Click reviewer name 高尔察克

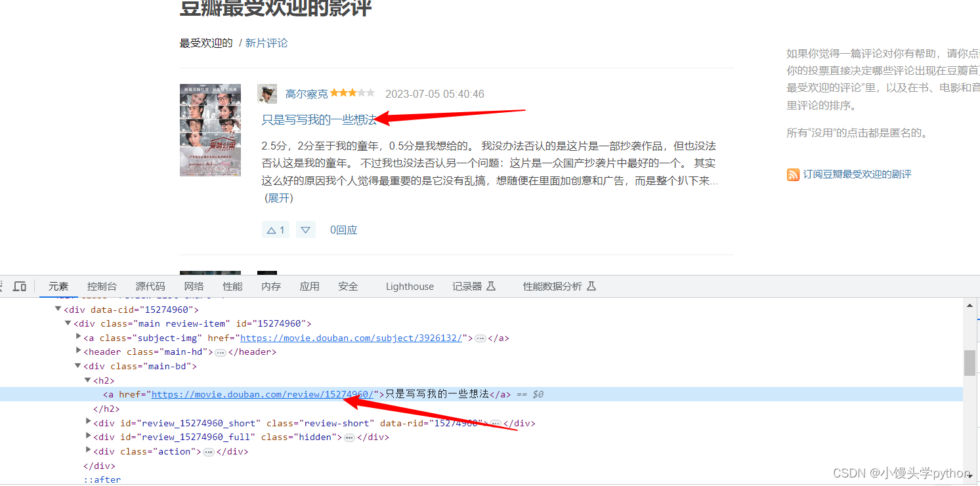[307, 93]
